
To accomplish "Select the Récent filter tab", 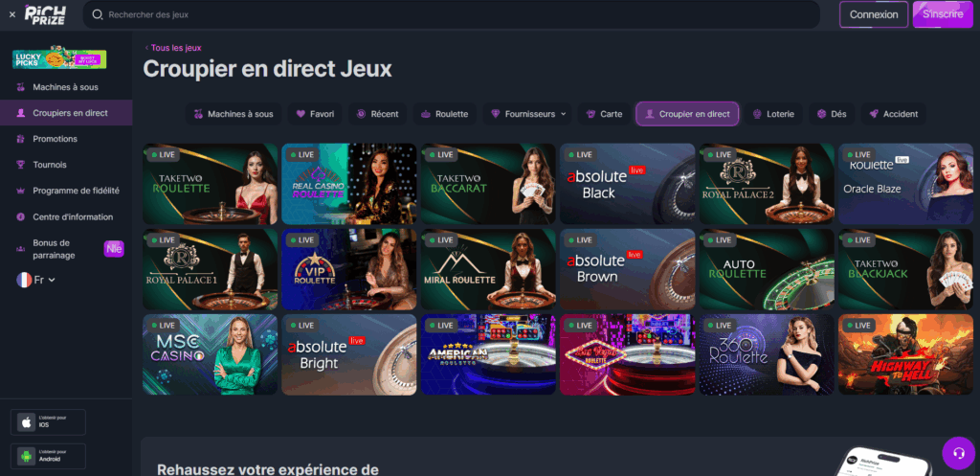I will tap(377, 114).
